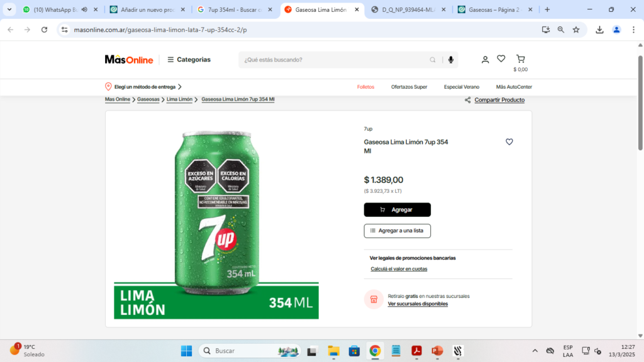The width and height of the screenshot is (644, 362).
Task: Activate voice search microphone
Action: click(450, 60)
